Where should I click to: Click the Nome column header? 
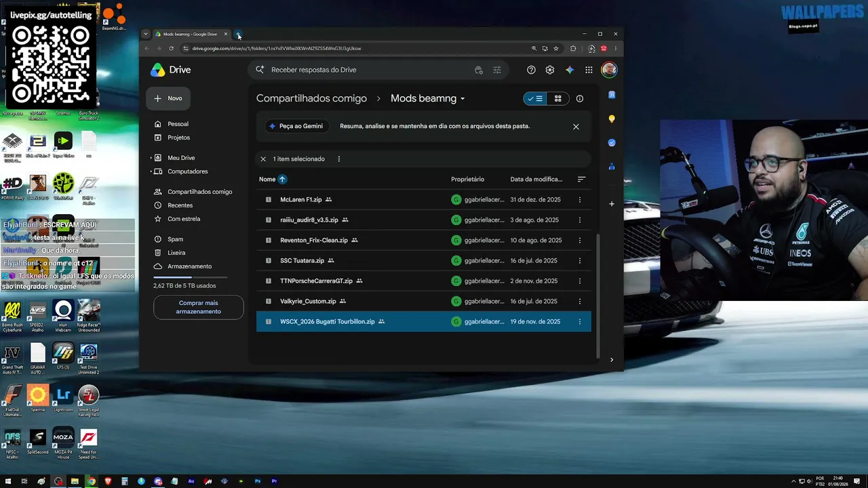[x=267, y=179]
